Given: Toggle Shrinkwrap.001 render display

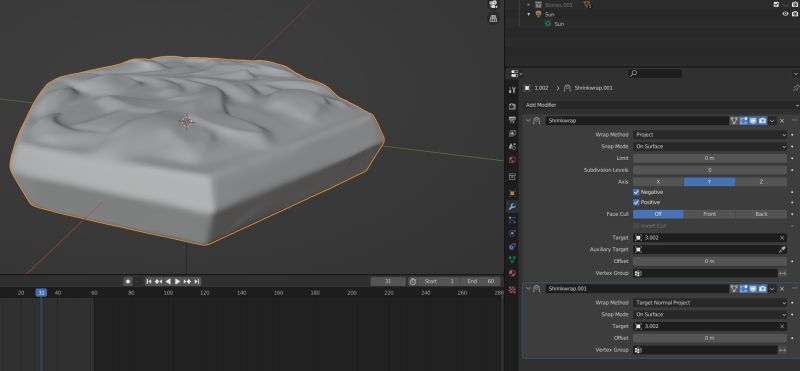Looking at the screenshot, I should pos(762,289).
